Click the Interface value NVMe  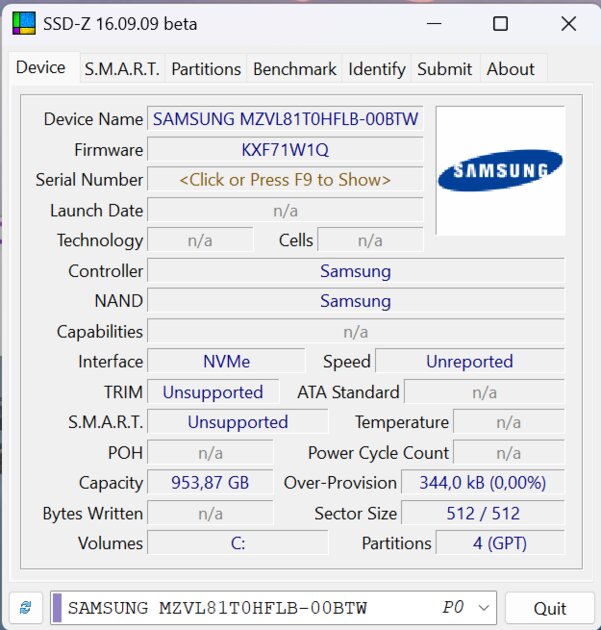tap(226, 362)
